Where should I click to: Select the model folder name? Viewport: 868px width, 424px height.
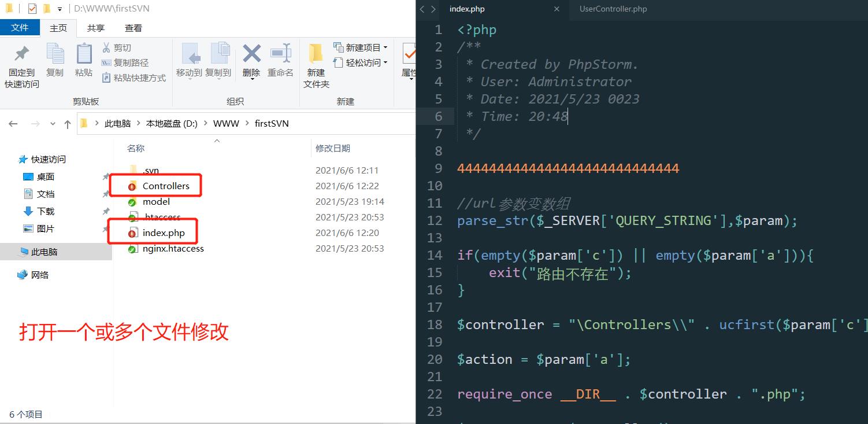(x=156, y=201)
